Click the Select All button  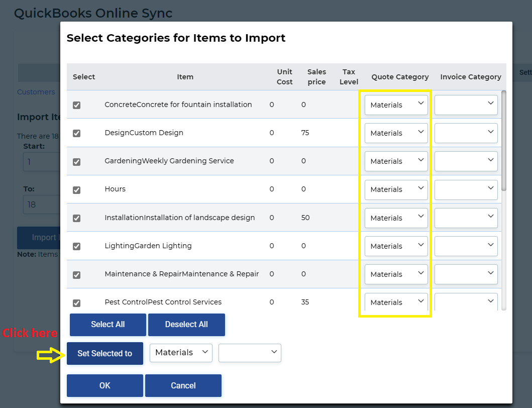coord(108,325)
